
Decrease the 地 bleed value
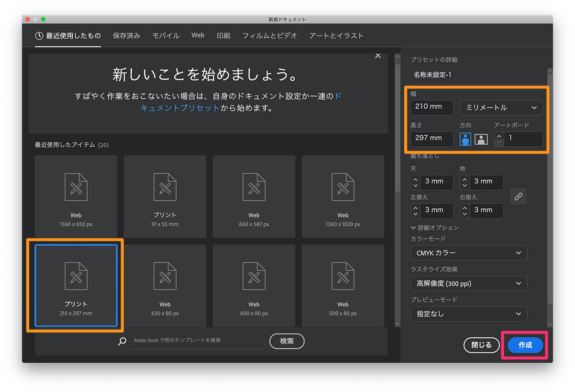tap(465, 186)
